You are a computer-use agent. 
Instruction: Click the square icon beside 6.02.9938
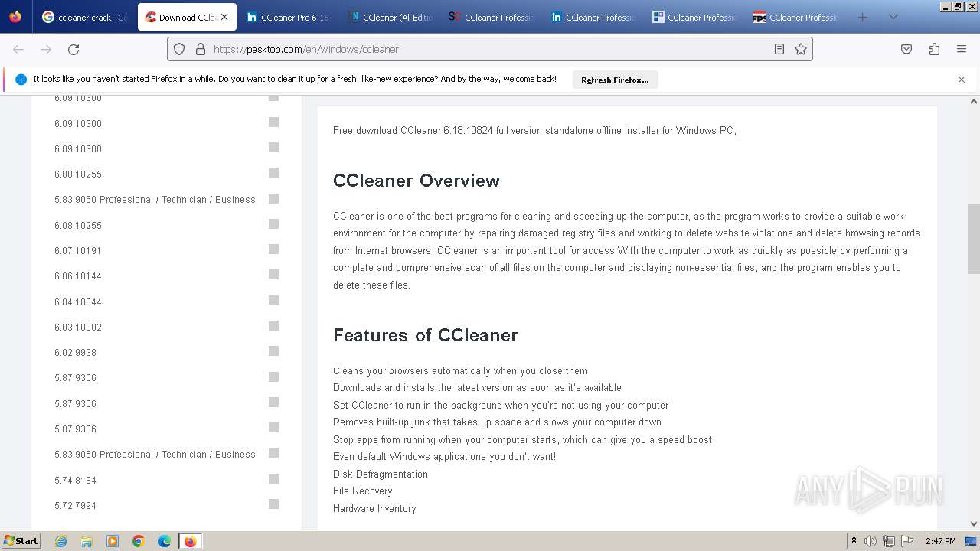click(x=273, y=351)
